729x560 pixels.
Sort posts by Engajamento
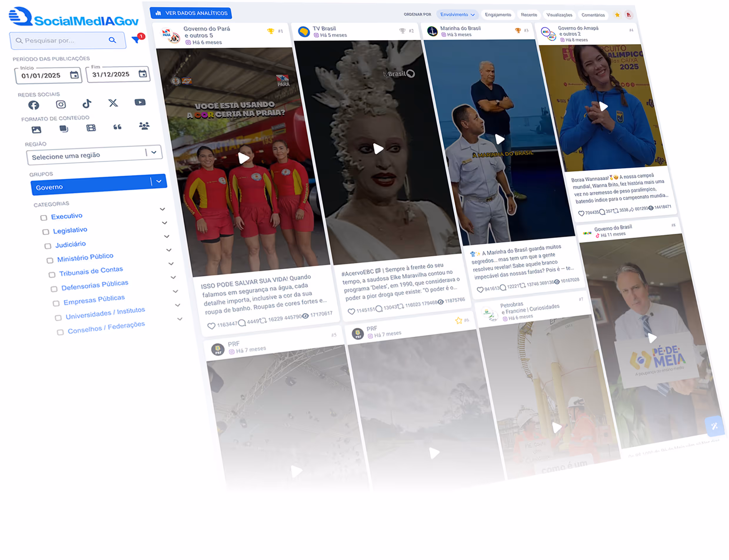(x=498, y=14)
